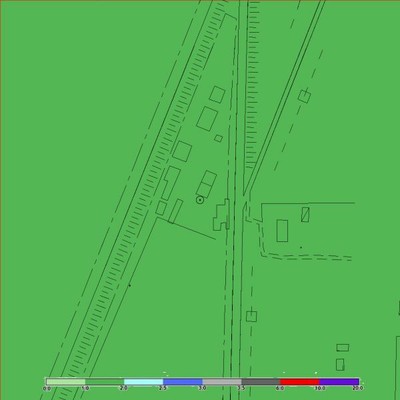Select the long narrow tilted building beside the hatched strip
Screen dimensions: 400x400
(175, 211)
